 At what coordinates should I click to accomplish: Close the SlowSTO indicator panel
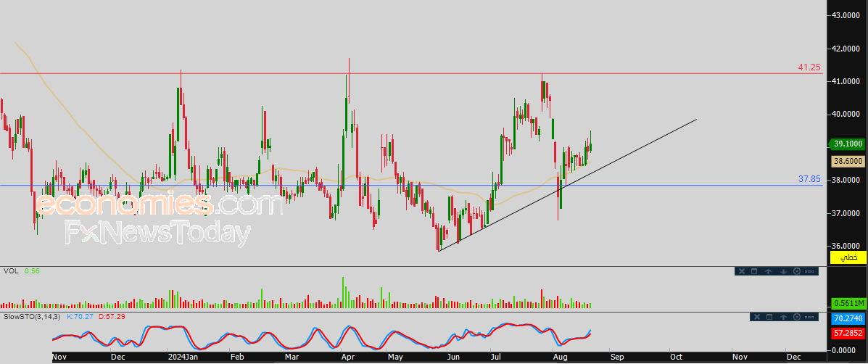tap(757, 317)
